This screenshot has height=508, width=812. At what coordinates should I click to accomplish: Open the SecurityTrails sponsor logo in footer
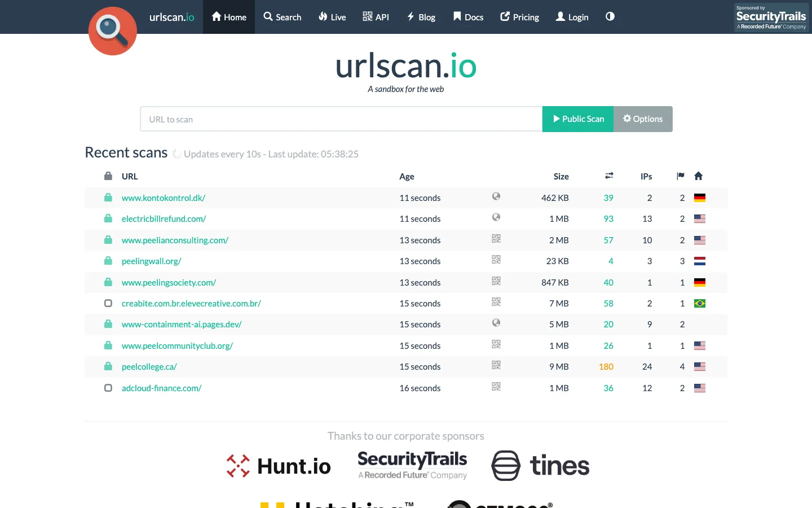coord(412,465)
